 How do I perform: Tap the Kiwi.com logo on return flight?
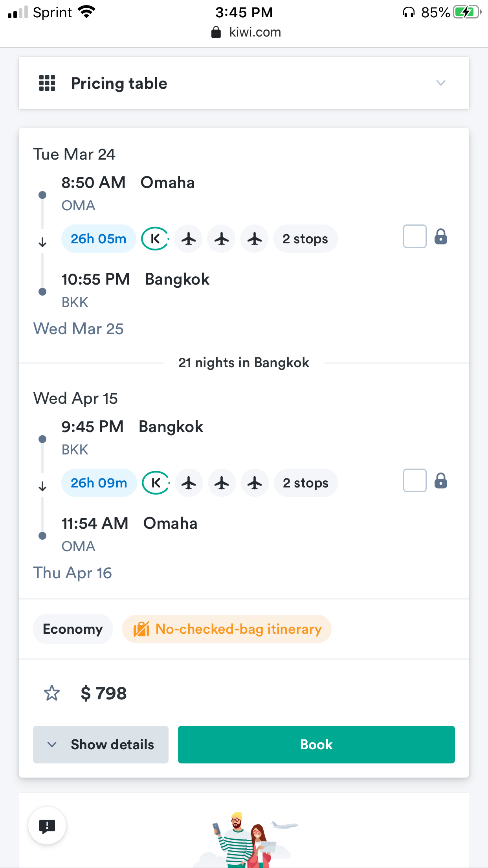(x=156, y=483)
